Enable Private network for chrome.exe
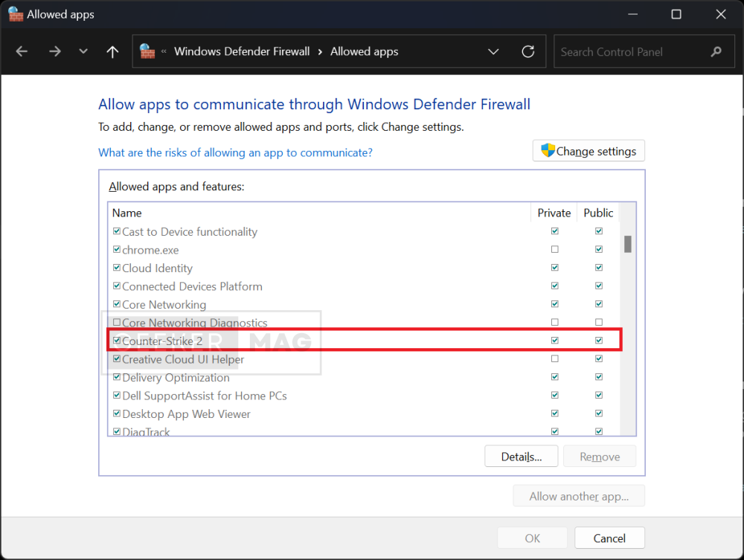Viewport: 744px width, 560px height. (555, 249)
